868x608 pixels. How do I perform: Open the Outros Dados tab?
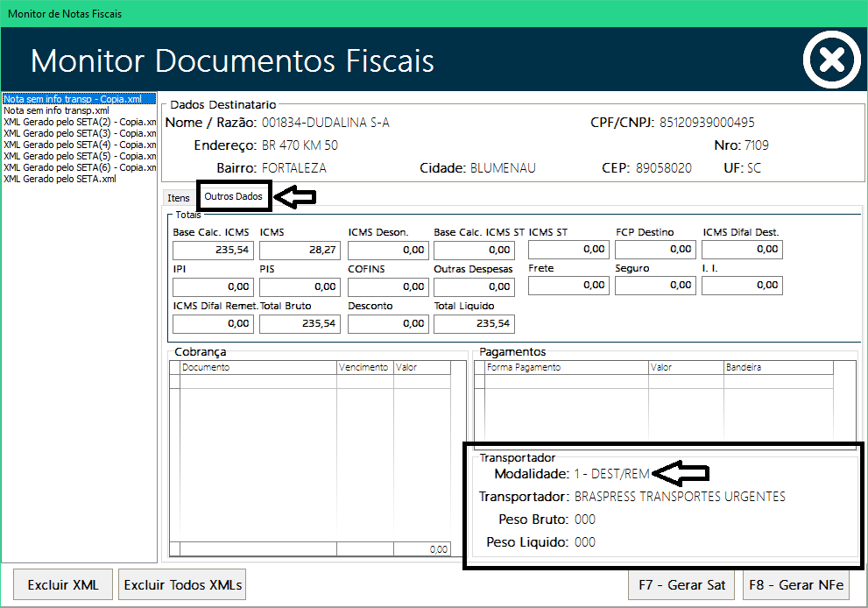click(233, 197)
